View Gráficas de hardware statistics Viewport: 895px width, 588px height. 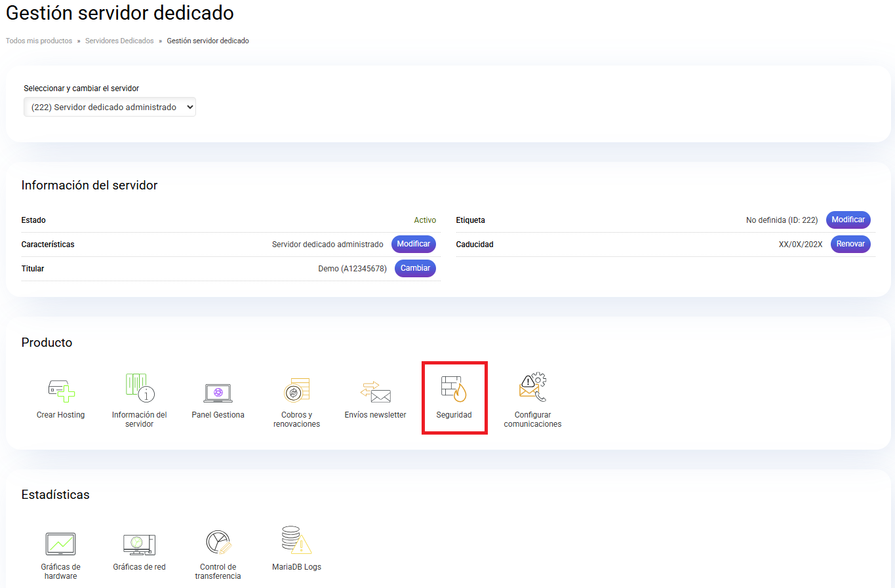tap(60, 543)
